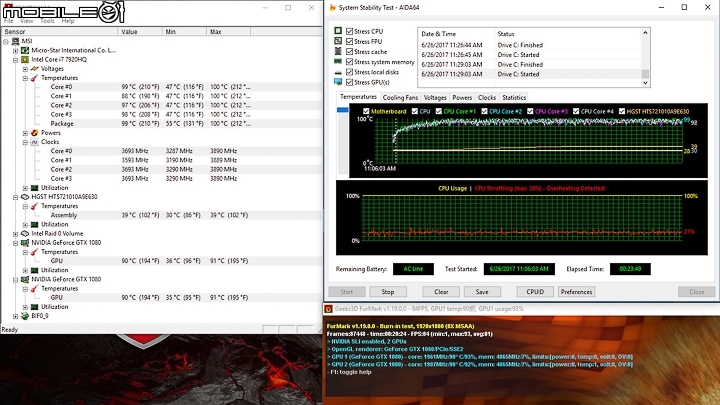Click the Max column header
720x405 pixels.
(228, 32)
